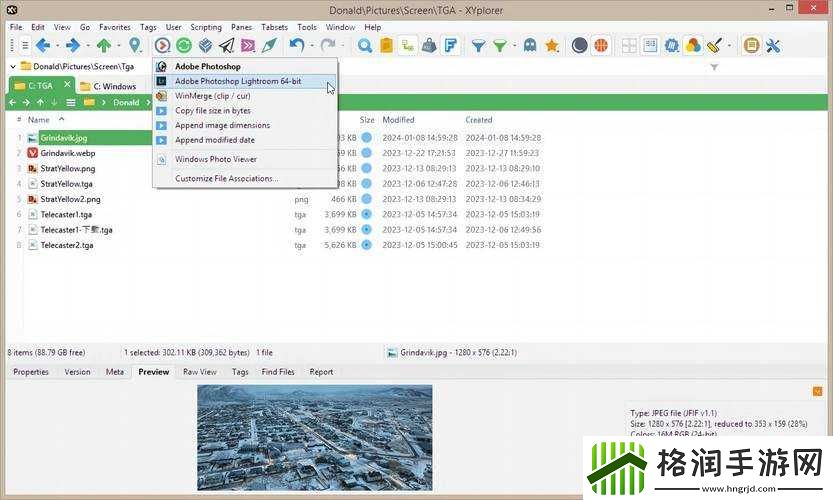
Task: Open dropdown arrow next to brush icon
Action: pos(729,46)
